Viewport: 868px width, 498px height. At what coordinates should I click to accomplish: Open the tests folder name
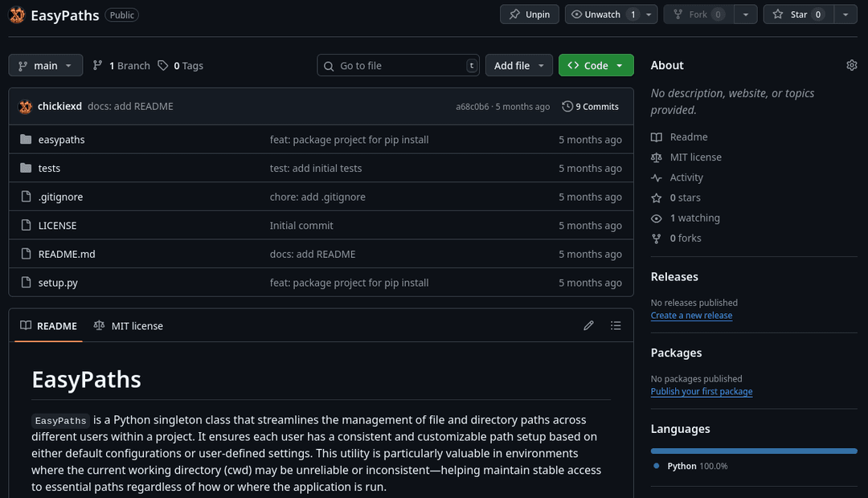click(x=49, y=168)
